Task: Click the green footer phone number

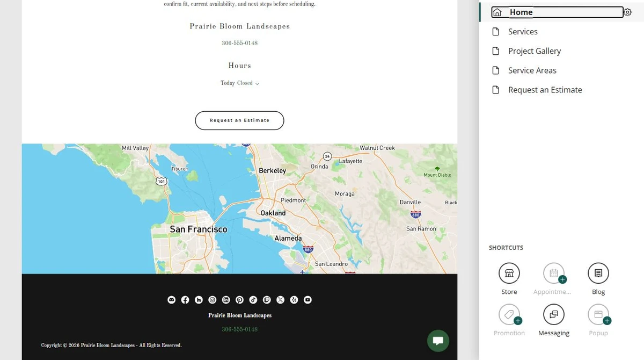Action: (239, 329)
